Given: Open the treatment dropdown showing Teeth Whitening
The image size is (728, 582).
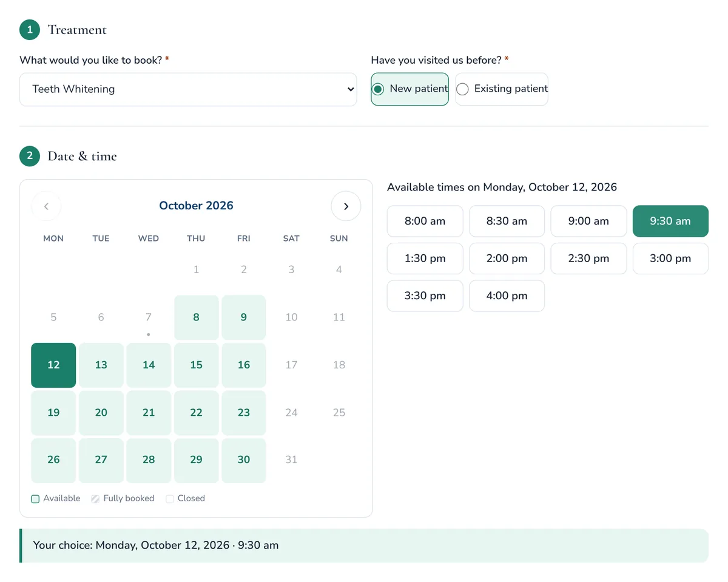Looking at the screenshot, I should tap(188, 89).
